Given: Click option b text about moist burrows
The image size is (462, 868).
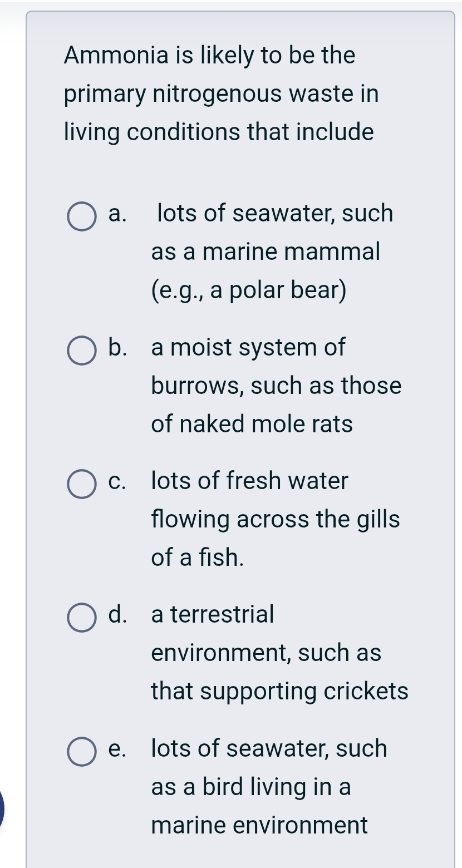Looking at the screenshot, I should click(x=273, y=386).
